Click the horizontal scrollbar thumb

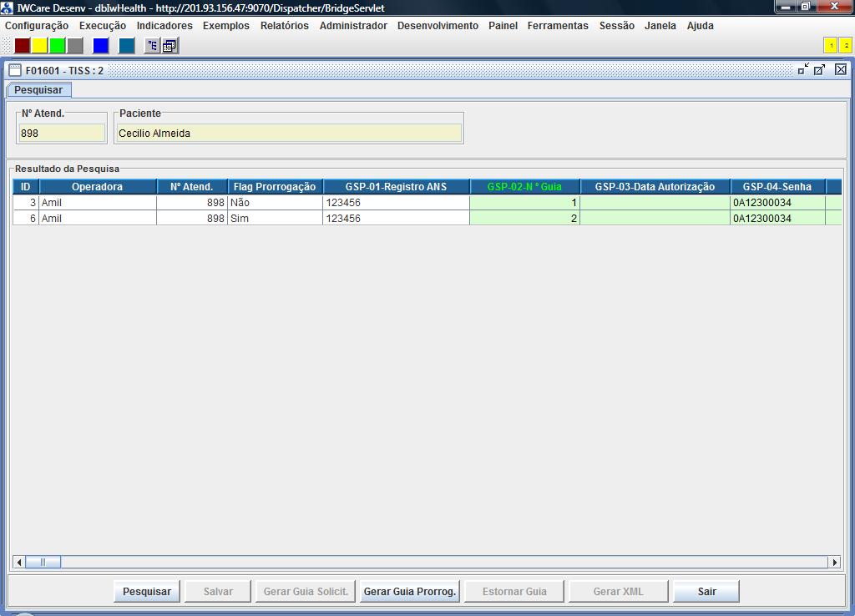pos(43,562)
